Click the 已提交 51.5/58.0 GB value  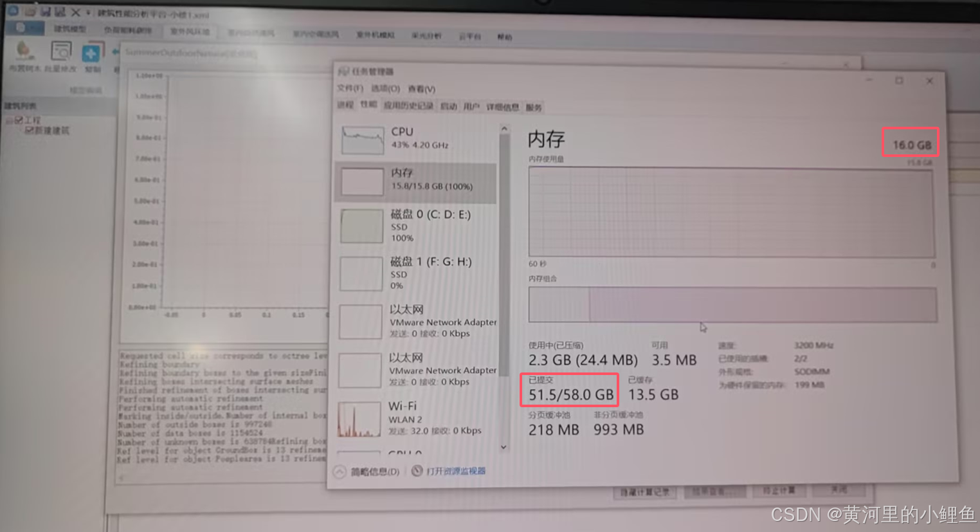571,394
